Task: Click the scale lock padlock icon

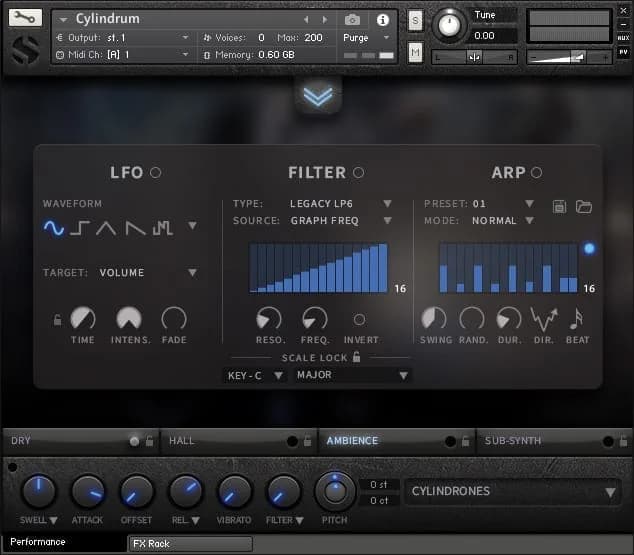Action: click(356, 357)
